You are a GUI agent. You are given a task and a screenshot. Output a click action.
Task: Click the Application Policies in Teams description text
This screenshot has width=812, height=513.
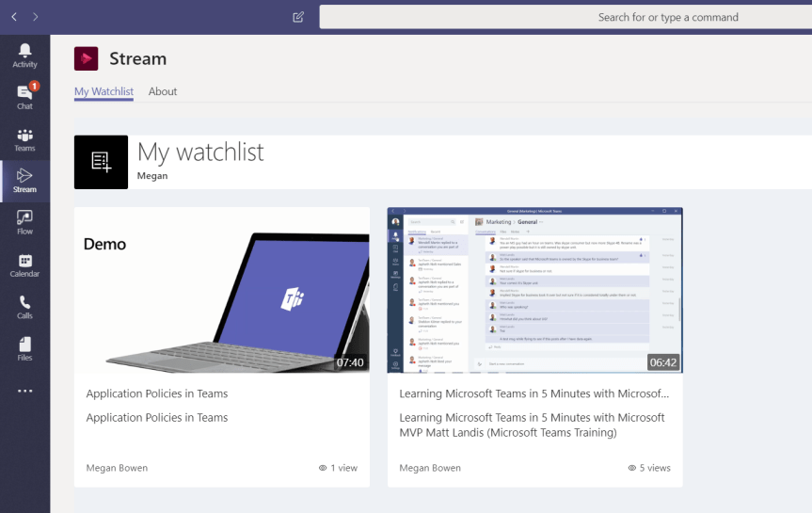click(x=157, y=418)
